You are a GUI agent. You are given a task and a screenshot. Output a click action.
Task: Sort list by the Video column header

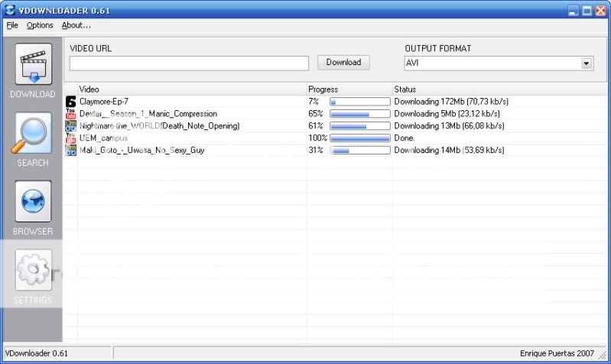click(x=191, y=89)
